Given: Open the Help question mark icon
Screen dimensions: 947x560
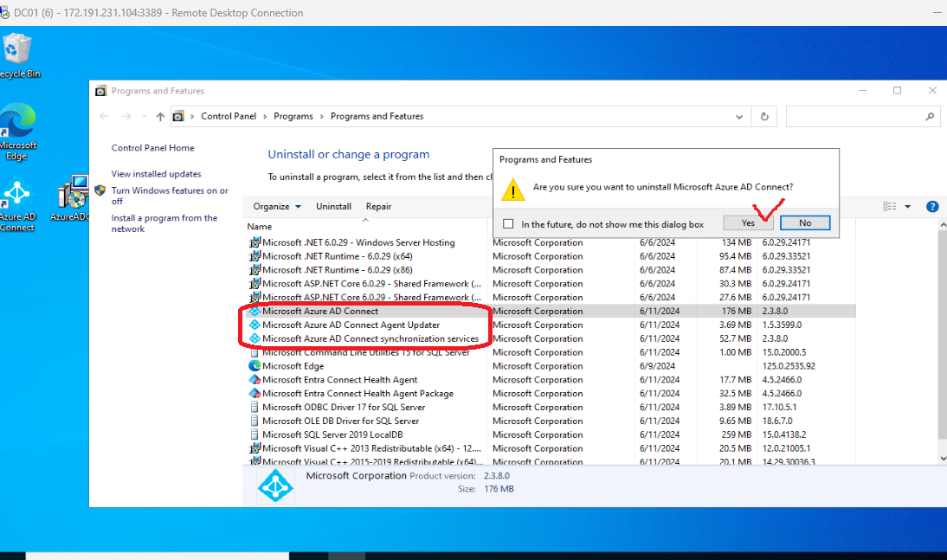Looking at the screenshot, I should (x=932, y=207).
